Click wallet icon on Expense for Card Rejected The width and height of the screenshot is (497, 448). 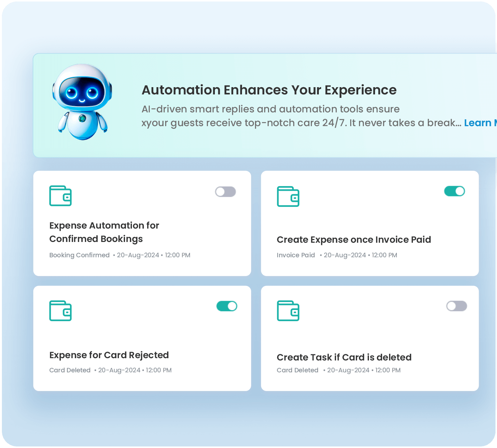60,310
